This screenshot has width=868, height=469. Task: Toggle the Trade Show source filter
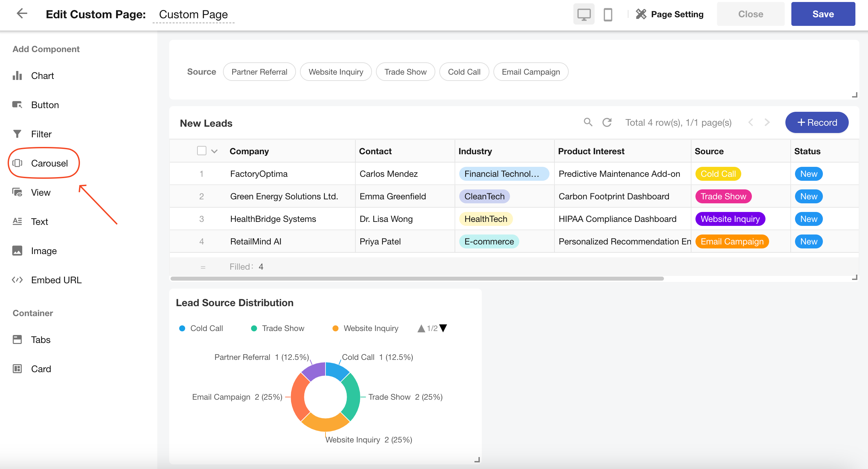[405, 72]
